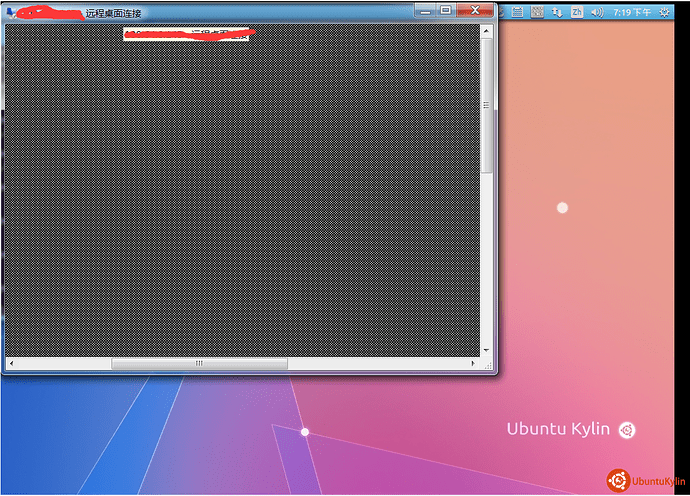Open the sound volume indicator
Screen dimensions: 690x496
coord(597,12)
